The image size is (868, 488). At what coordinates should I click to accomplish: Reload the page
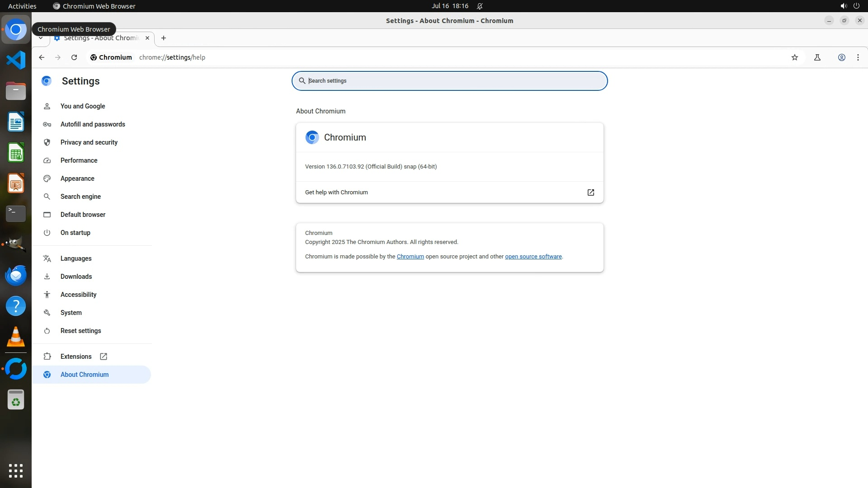pos(74,57)
